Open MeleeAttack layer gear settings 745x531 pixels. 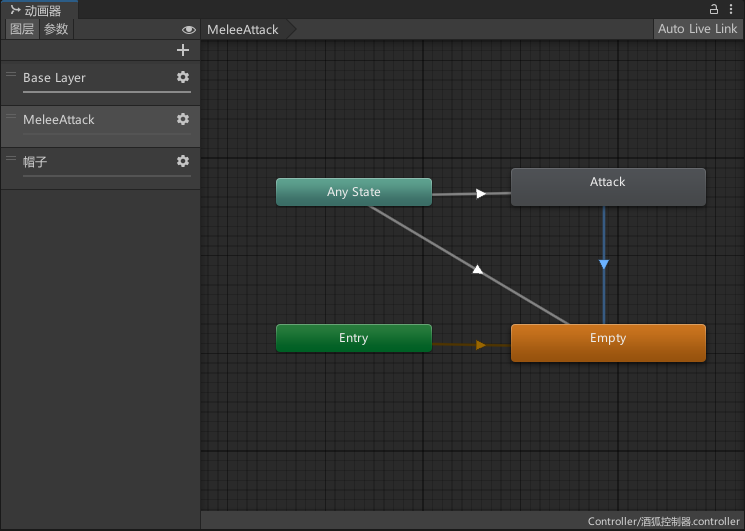click(183, 119)
